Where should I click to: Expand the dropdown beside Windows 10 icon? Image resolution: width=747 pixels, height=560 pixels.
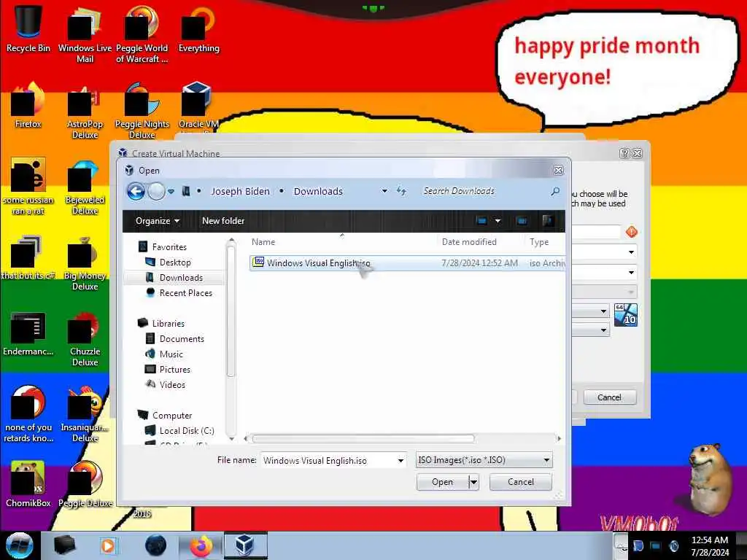[603, 311]
